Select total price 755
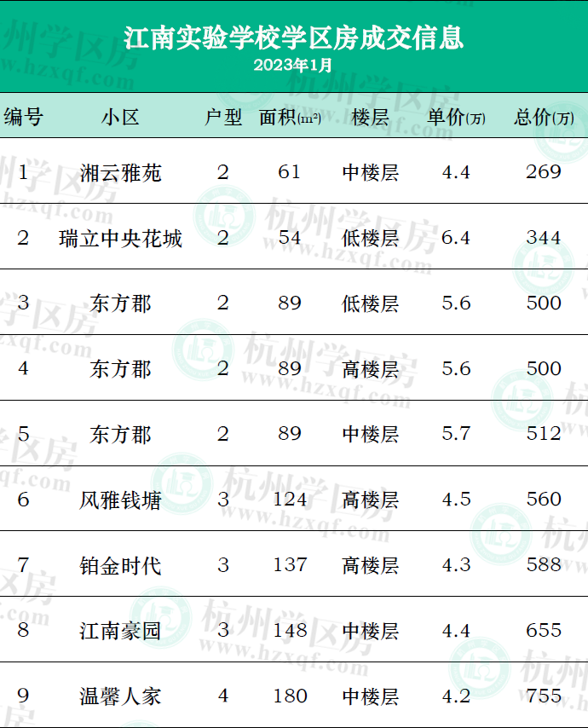Screen dimensions: 588x728 click(544, 696)
